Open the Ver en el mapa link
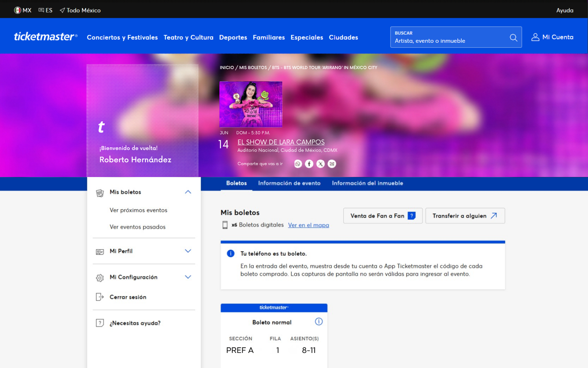588x368 pixels. 309,225
